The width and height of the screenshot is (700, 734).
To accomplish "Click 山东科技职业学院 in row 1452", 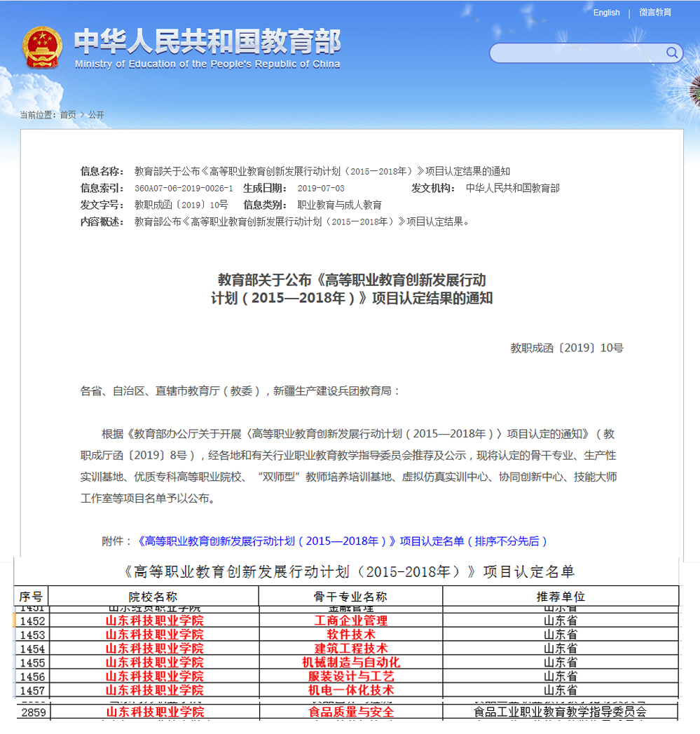I will (154, 620).
